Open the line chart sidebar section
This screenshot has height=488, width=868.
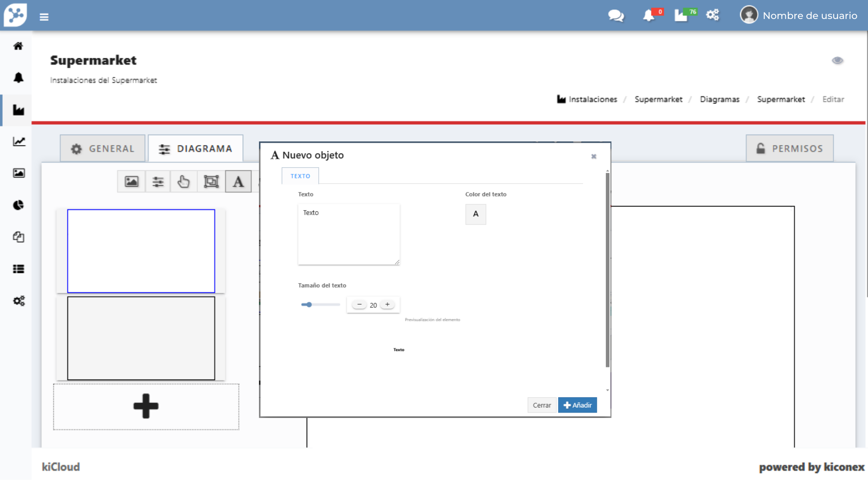[19, 141]
